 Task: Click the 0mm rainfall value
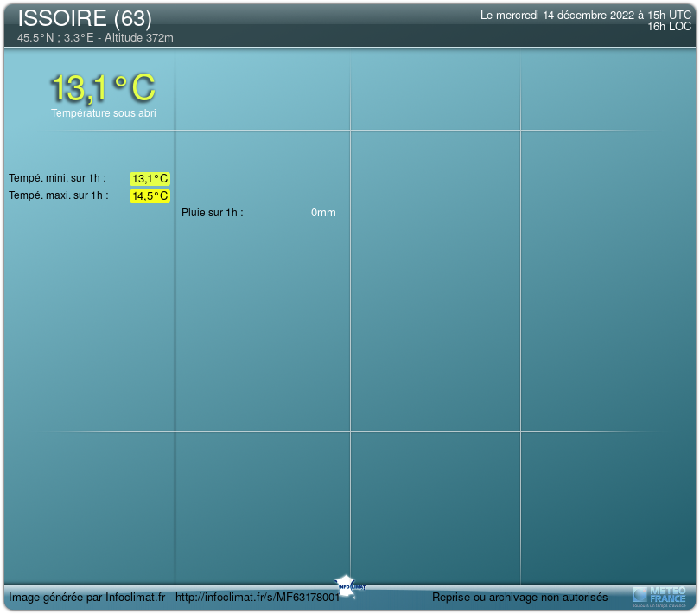pos(323,213)
